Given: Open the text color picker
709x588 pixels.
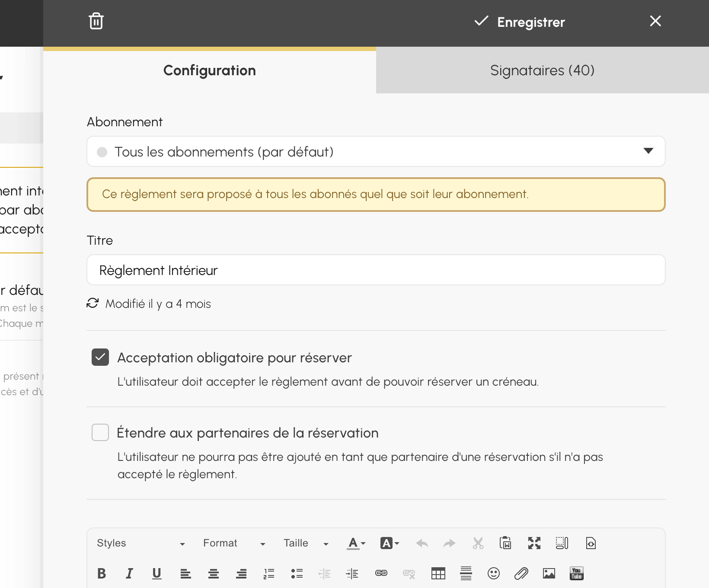Looking at the screenshot, I should (x=356, y=543).
